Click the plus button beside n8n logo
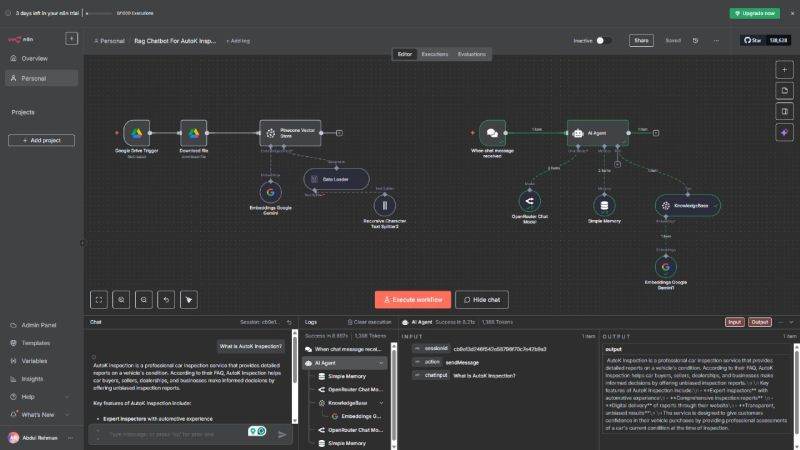Viewport: 800px width, 450px height. click(x=71, y=39)
